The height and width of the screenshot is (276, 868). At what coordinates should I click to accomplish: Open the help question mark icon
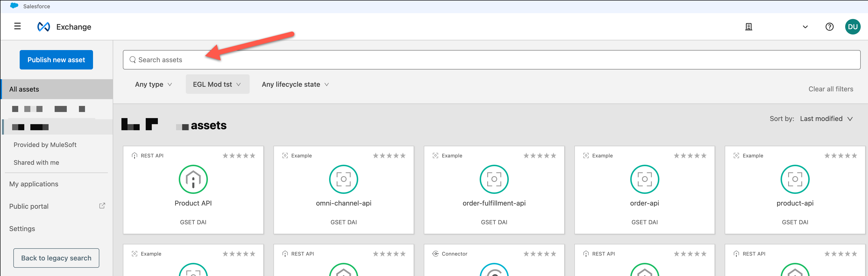(829, 27)
